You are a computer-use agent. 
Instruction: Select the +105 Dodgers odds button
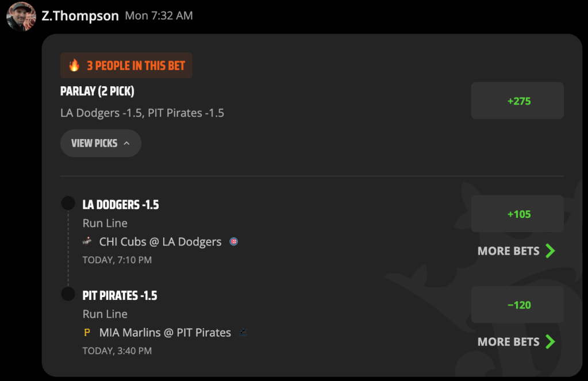click(x=517, y=214)
